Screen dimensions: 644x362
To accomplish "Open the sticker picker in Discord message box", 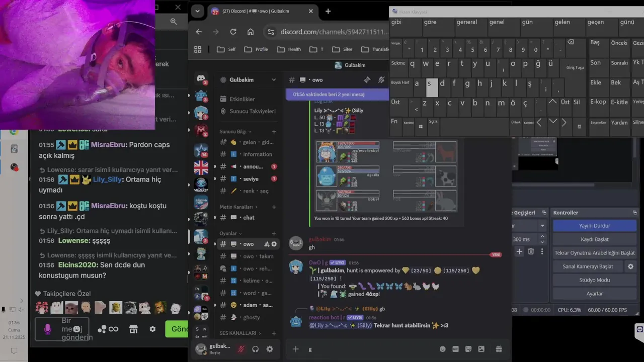I will click(468, 349).
